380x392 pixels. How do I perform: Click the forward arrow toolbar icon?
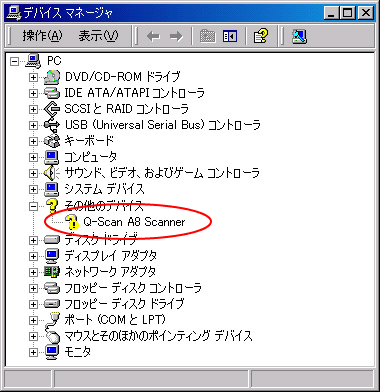click(176, 37)
